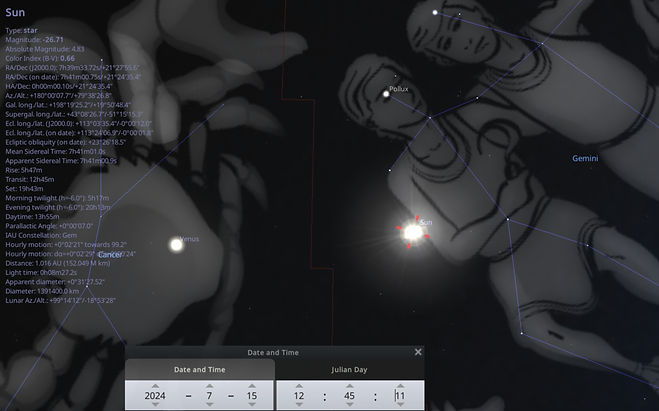
Task: Click the 'Sun' title in info panel
Action: (15, 13)
